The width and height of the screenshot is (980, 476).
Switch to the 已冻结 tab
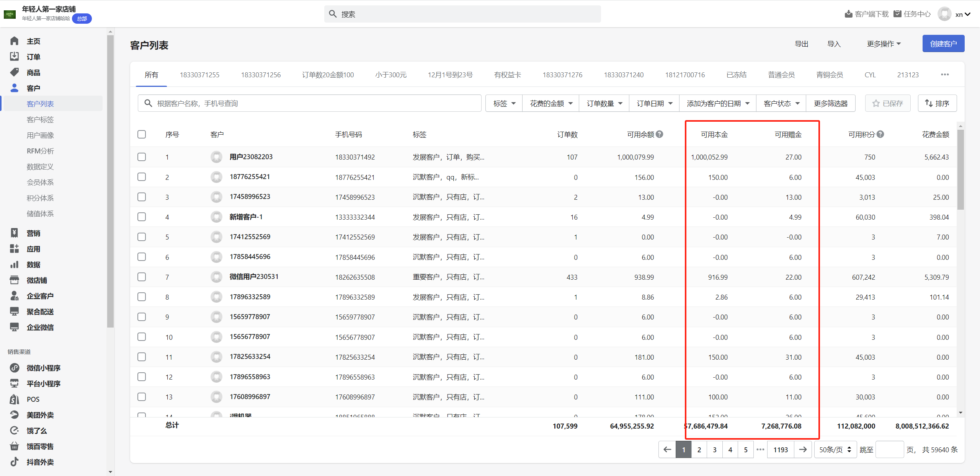736,75
